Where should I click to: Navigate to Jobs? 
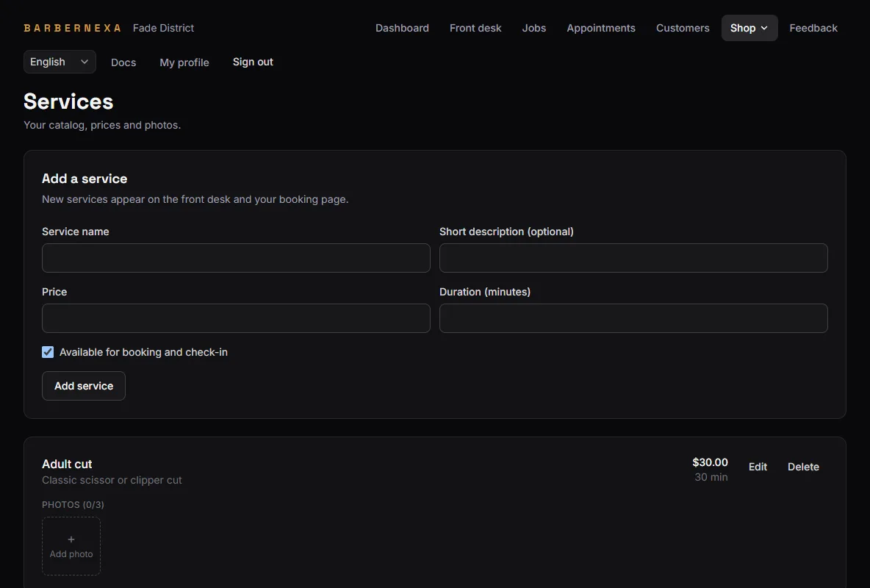(x=533, y=28)
